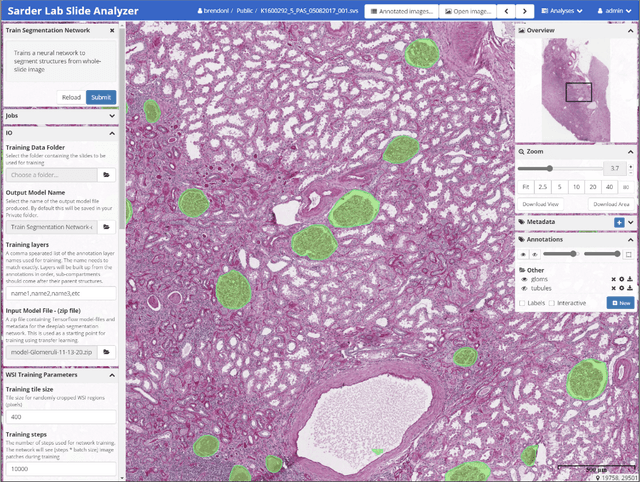Close the Train Segmentation Network panel
The height and width of the screenshot is (482, 640).
[x=112, y=31]
